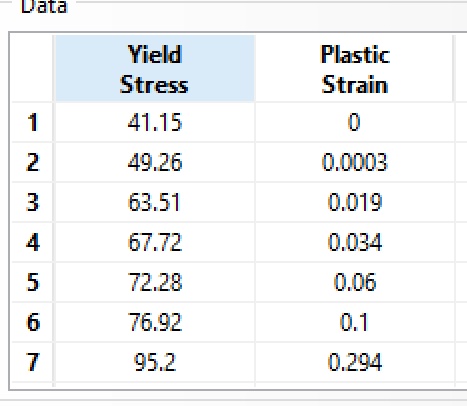Select the Plastic Strain column header
467x406 pixels.
pos(355,68)
